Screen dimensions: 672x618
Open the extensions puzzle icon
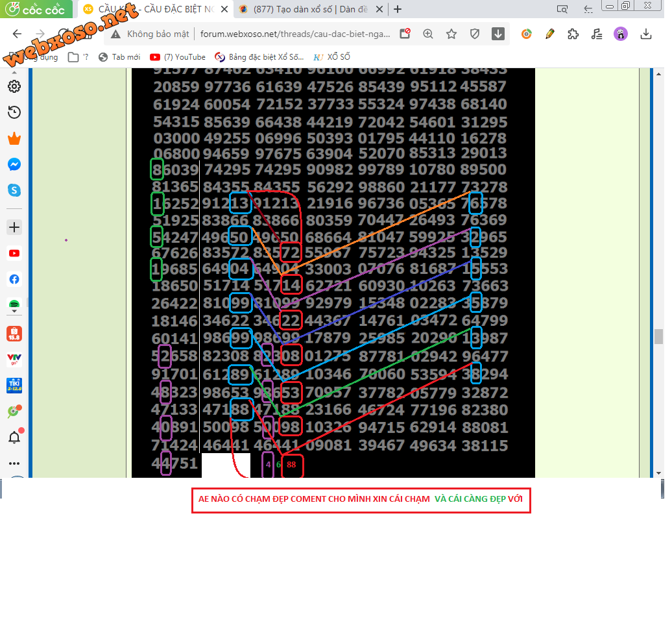[573, 34]
